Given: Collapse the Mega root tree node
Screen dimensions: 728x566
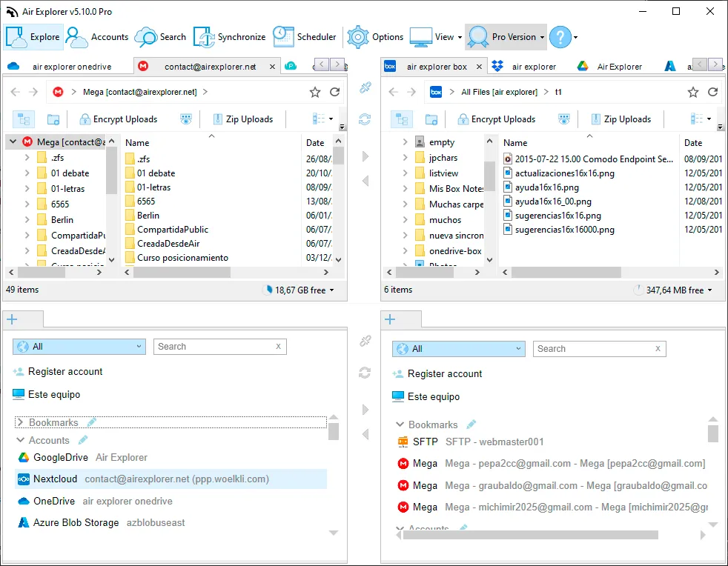Looking at the screenshot, I should point(13,141).
